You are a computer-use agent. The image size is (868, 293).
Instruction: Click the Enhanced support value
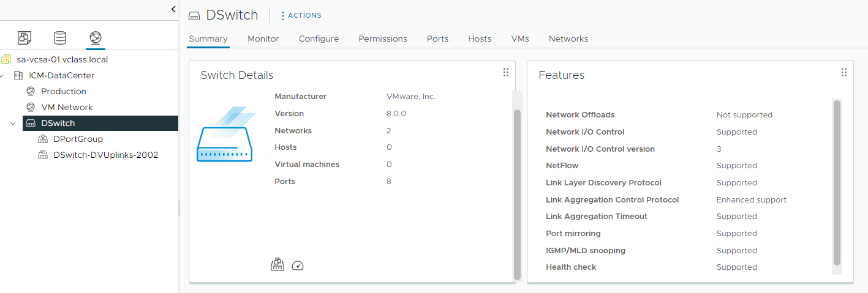pos(752,200)
